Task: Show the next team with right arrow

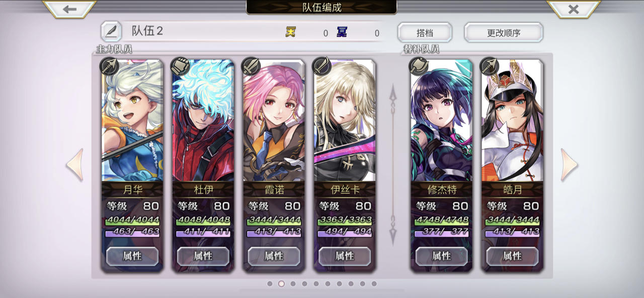Action: tap(570, 165)
